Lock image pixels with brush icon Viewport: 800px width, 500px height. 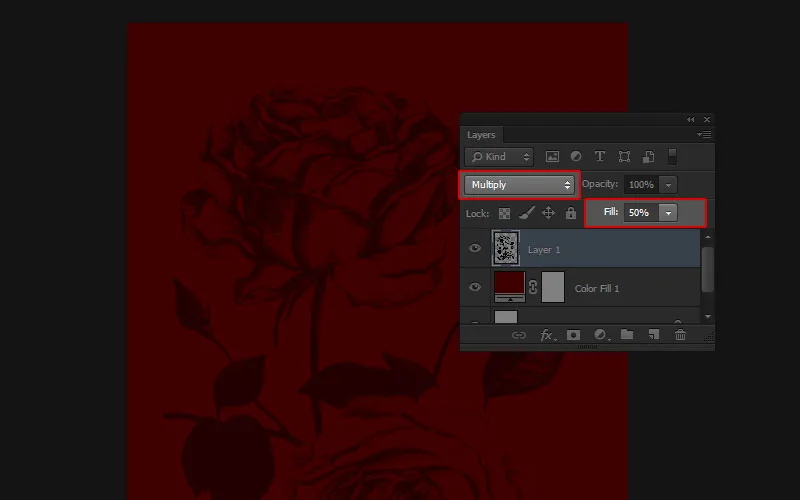[527, 213]
